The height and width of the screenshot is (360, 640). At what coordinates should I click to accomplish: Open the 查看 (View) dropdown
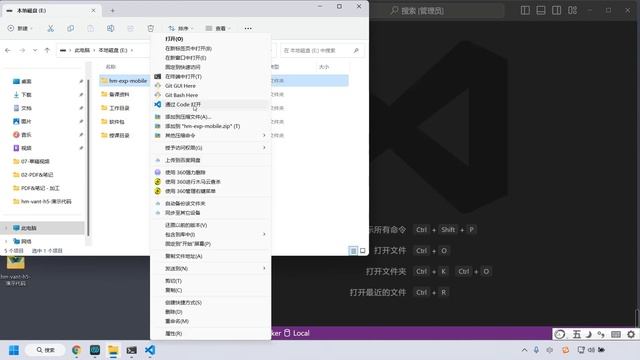tap(218, 28)
